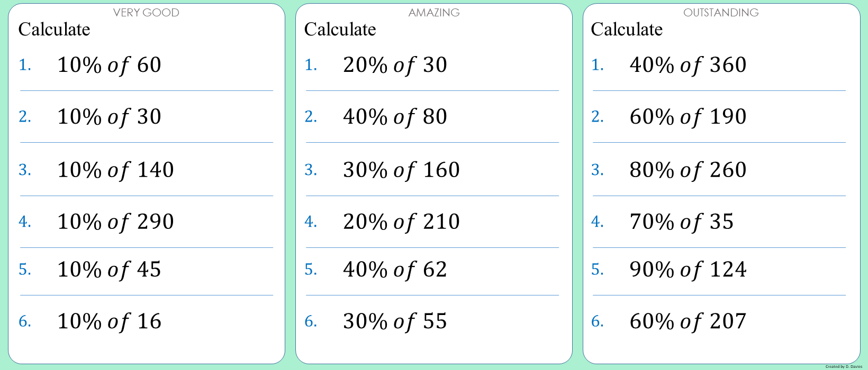The width and height of the screenshot is (868, 370).
Task: Click on "40% of 360"
Action: coord(688,65)
